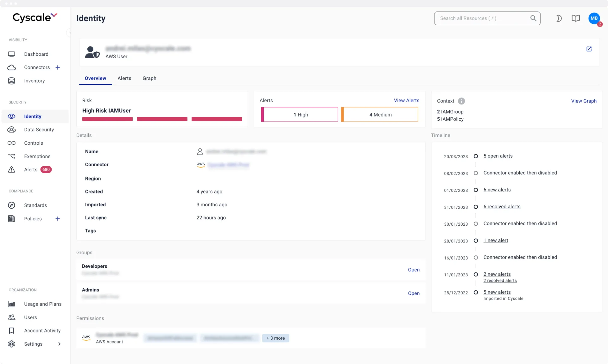Click the first red risk bar
This screenshot has height=364, width=608.
pyautogui.click(x=107, y=119)
